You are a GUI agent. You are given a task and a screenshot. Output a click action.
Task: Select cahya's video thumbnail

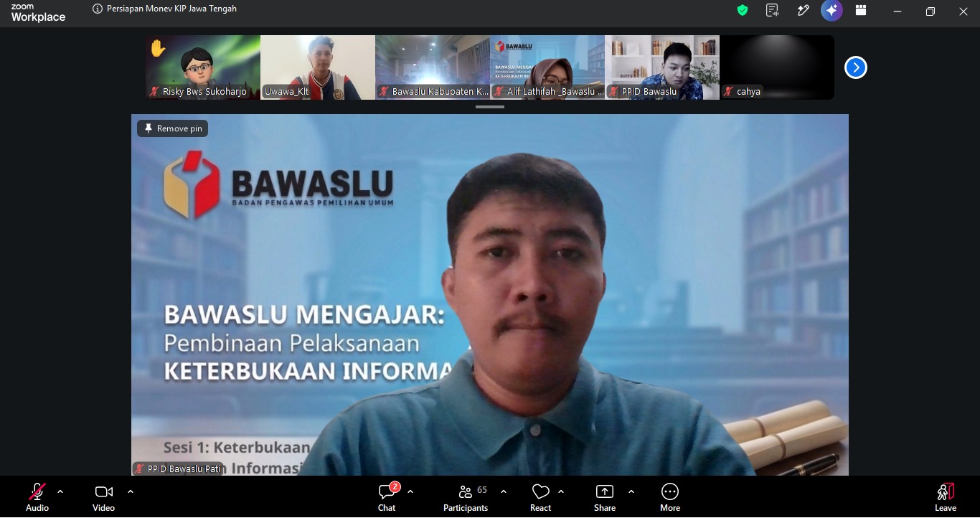point(777,67)
